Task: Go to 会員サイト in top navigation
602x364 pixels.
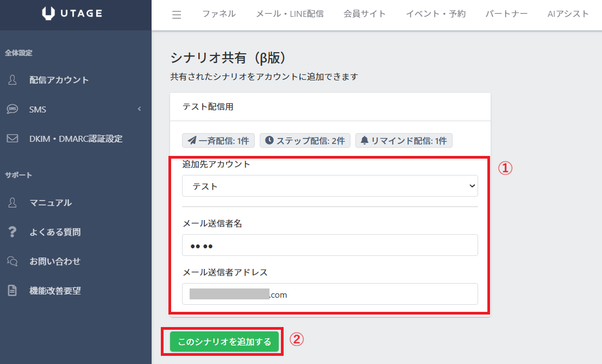Action: point(365,14)
